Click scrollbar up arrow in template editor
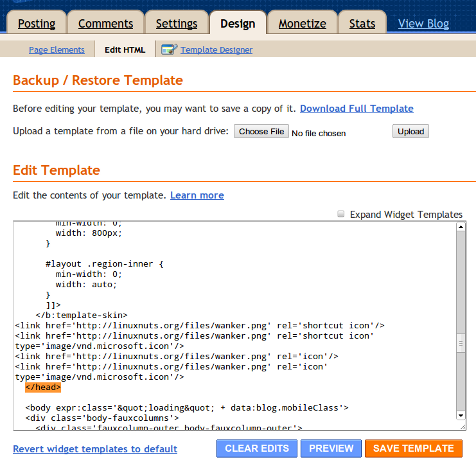The height and width of the screenshot is (471, 476). click(461, 227)
